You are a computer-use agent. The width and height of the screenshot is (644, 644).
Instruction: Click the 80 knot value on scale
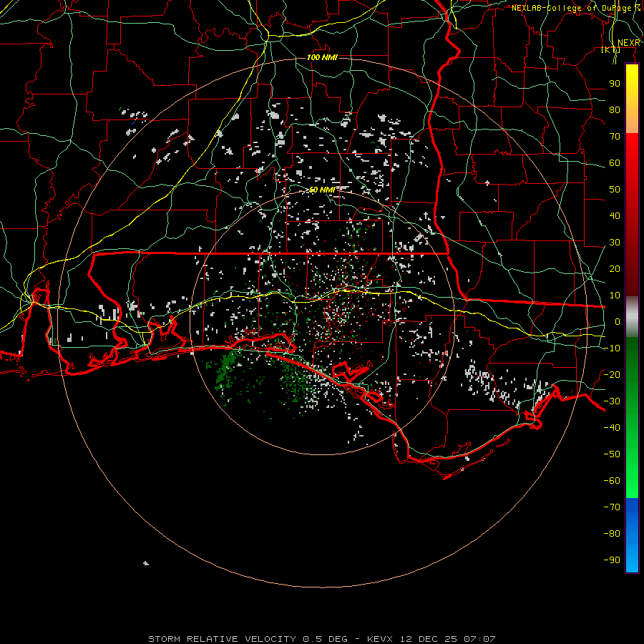[615, 110]
